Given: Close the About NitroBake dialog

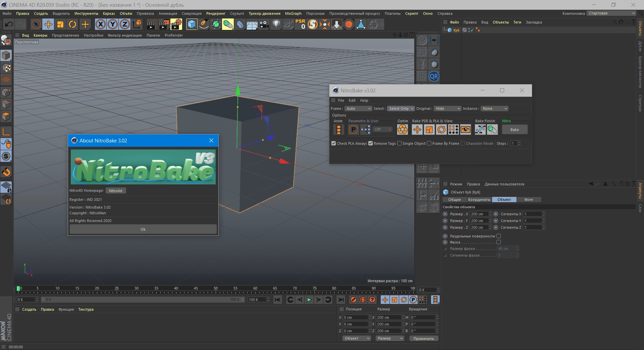Looking at the screenshot, I should click(x=211, y=140).
